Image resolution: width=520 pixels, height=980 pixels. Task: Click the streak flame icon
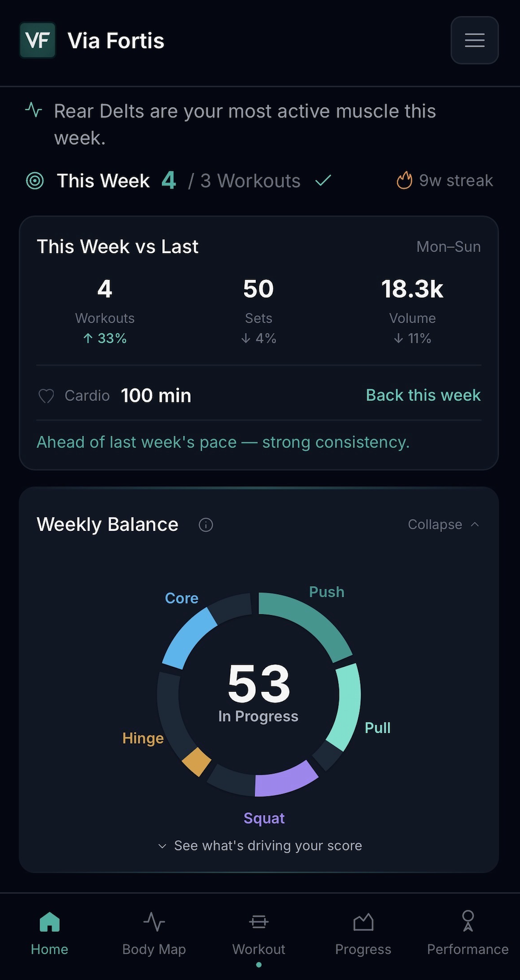click(404, 180)
